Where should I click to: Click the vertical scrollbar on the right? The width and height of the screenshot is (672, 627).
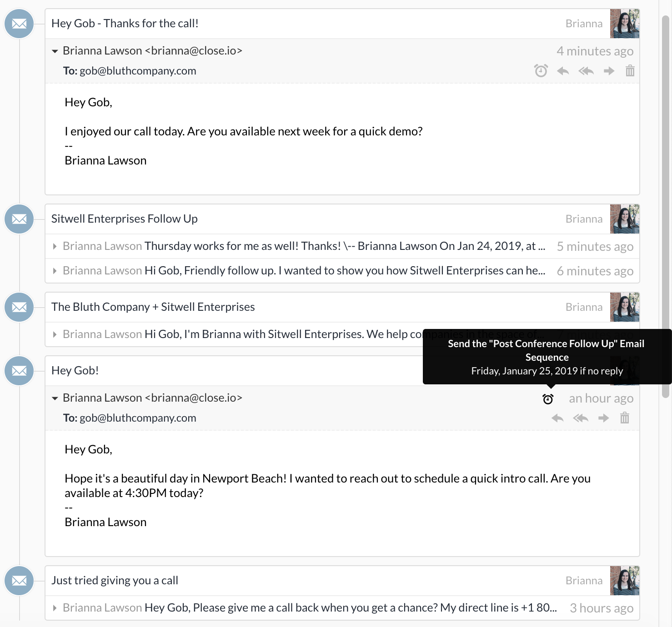[x=665, y=204]
